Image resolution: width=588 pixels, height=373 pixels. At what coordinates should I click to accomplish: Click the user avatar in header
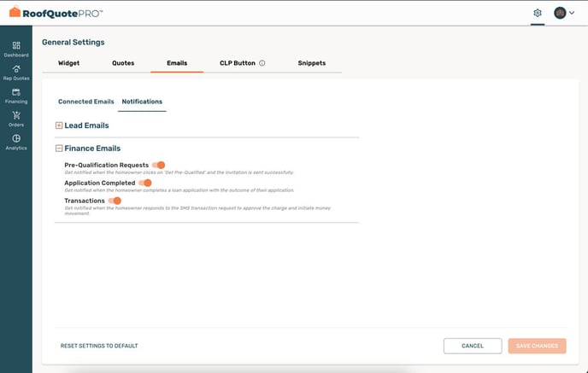coord(560,13)
